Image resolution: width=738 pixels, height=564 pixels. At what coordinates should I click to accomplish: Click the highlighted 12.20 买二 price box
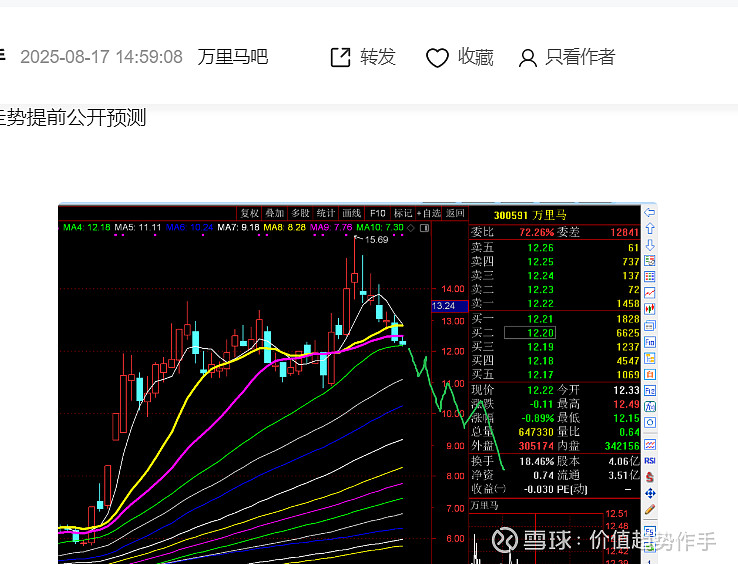530,333
